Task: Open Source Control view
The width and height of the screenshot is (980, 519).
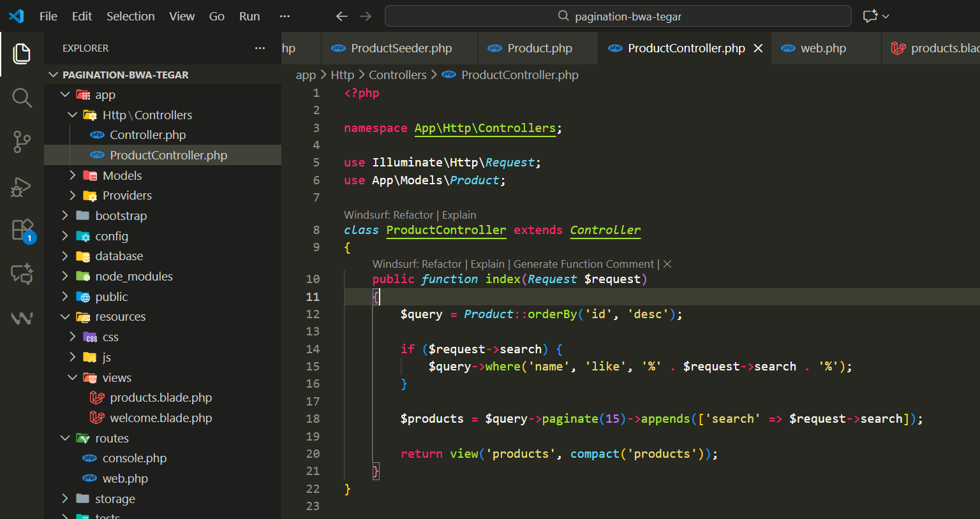Action: click(22, 142)
